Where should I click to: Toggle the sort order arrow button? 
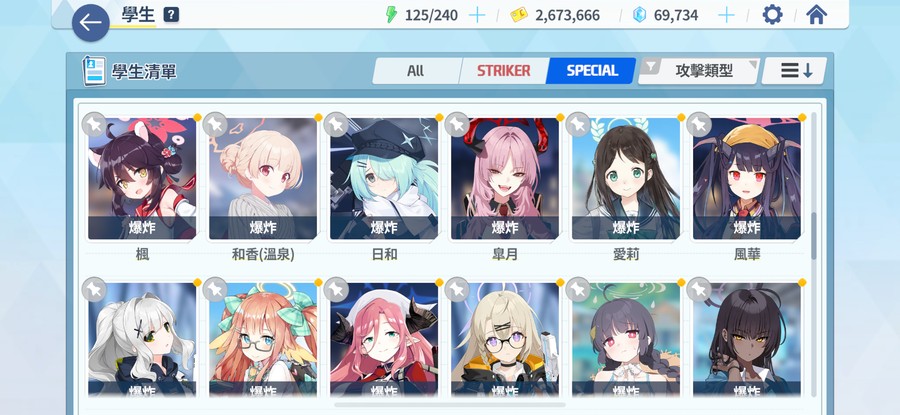pyautogui.click(x=795, y=71)
